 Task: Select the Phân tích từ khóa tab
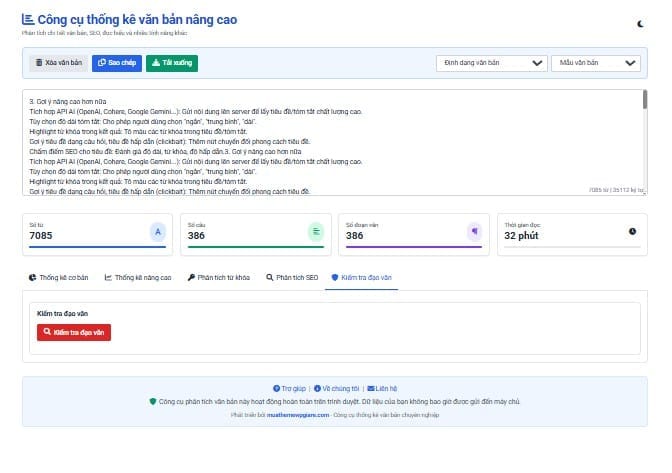(x=217, y=277)
